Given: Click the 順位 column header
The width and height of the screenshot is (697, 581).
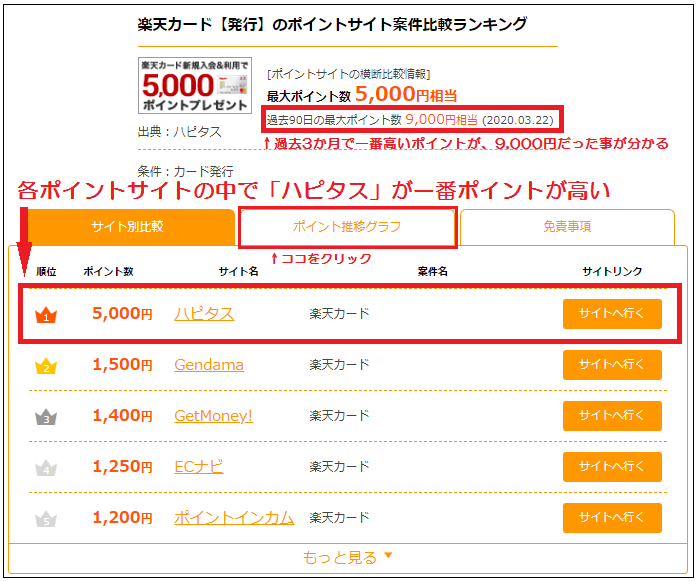Looking at the screenshot, I should 46,272.
